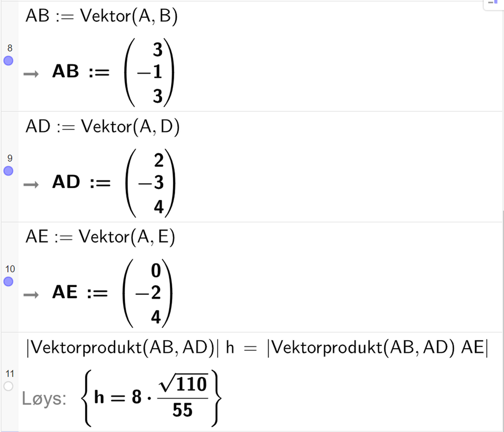Toggle the show-object circle on row 8
This screenshot has width=504, height=432.
9,61
